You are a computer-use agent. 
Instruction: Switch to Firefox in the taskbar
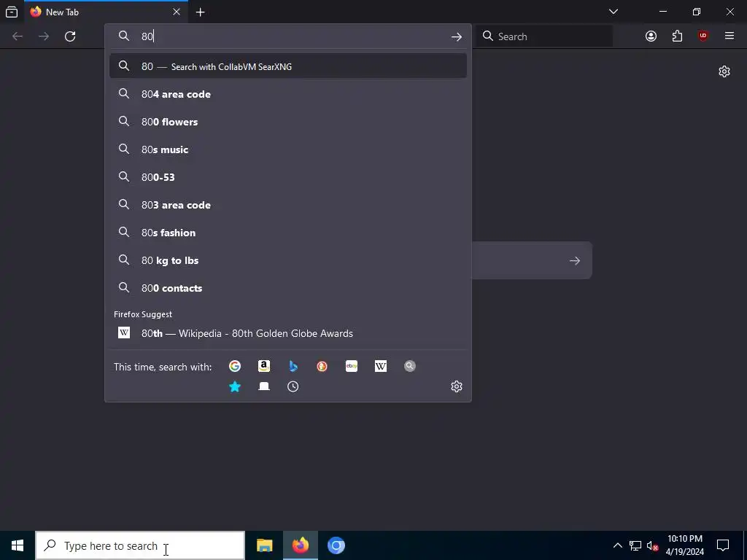[300, 545]
